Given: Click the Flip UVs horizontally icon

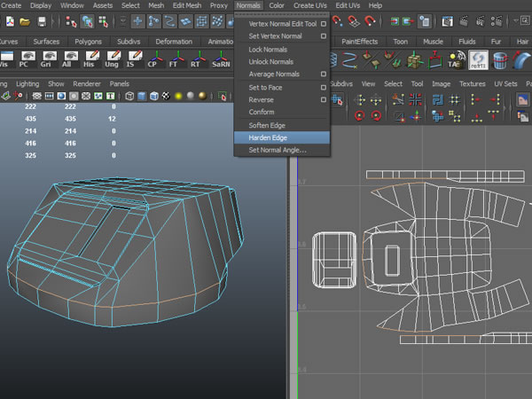Looking at the screenshot, I should click(360, 100).
